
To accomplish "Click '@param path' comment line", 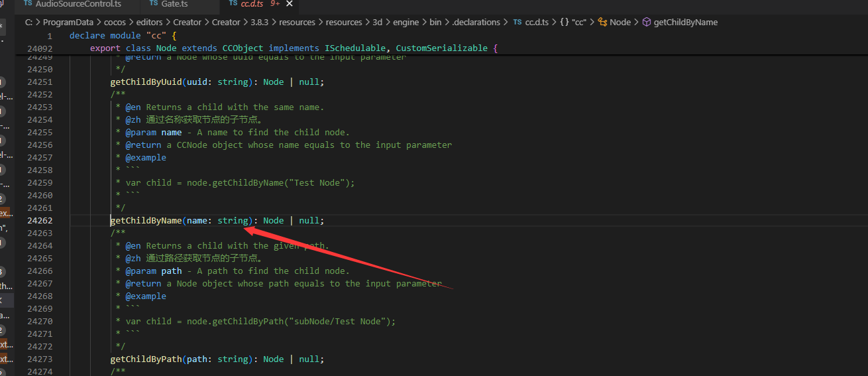I will pos(233,271).
